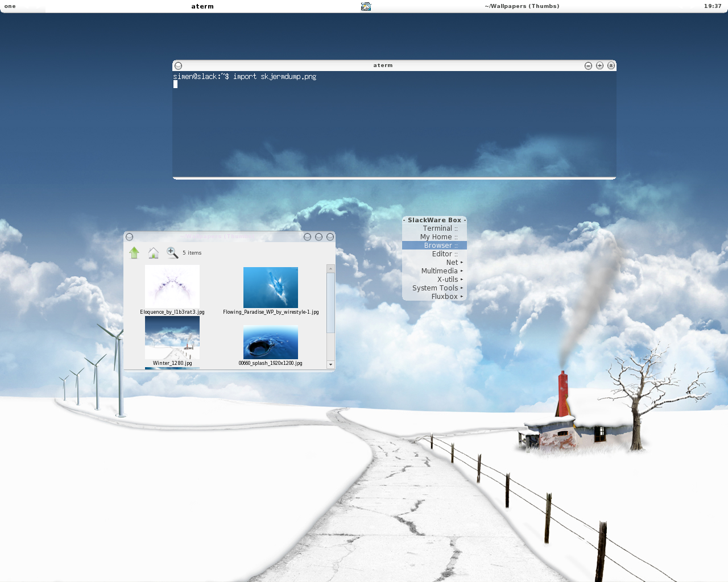Go up one folder with the green arrow

(134, 252)
